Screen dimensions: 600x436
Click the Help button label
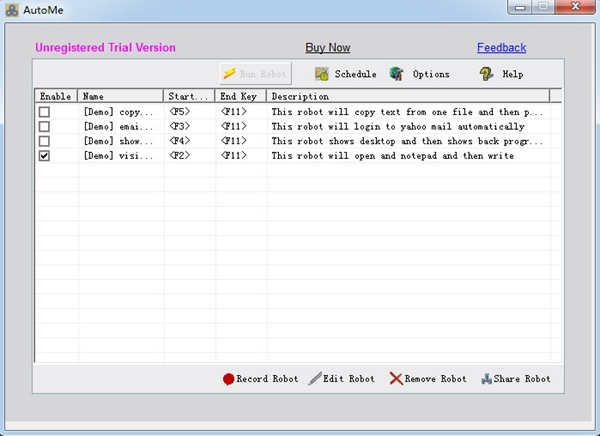click(513, 74)
